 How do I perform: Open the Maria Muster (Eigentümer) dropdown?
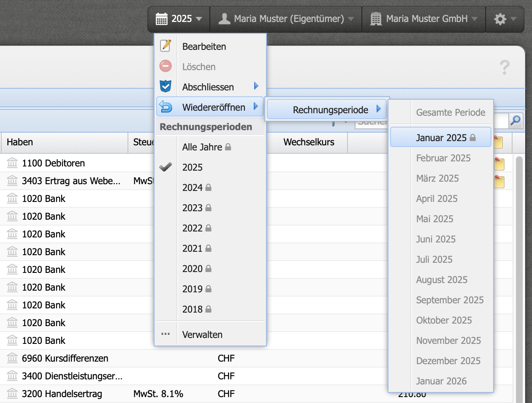pos(286,19)
